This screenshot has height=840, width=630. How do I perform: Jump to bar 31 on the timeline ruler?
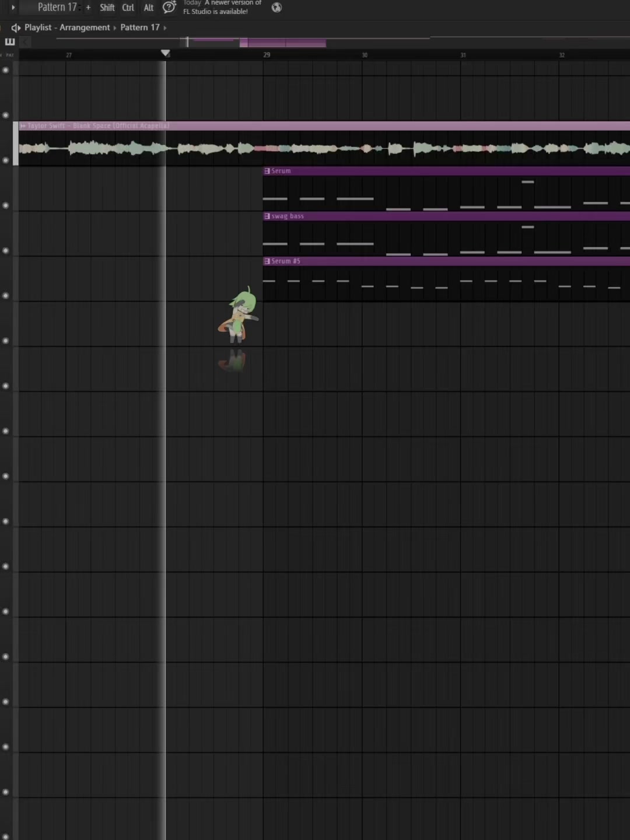(x=463, y=55)
